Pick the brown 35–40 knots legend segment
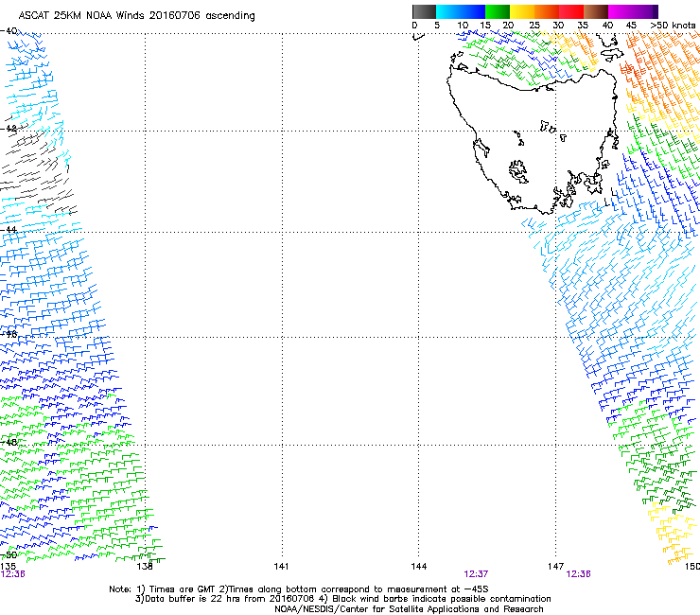 596,11
